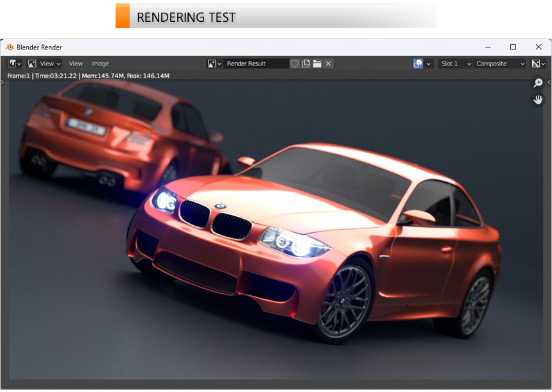Toggle the fake user shield icon
This screenshot has height=392, width=552.
pos(295,64)
